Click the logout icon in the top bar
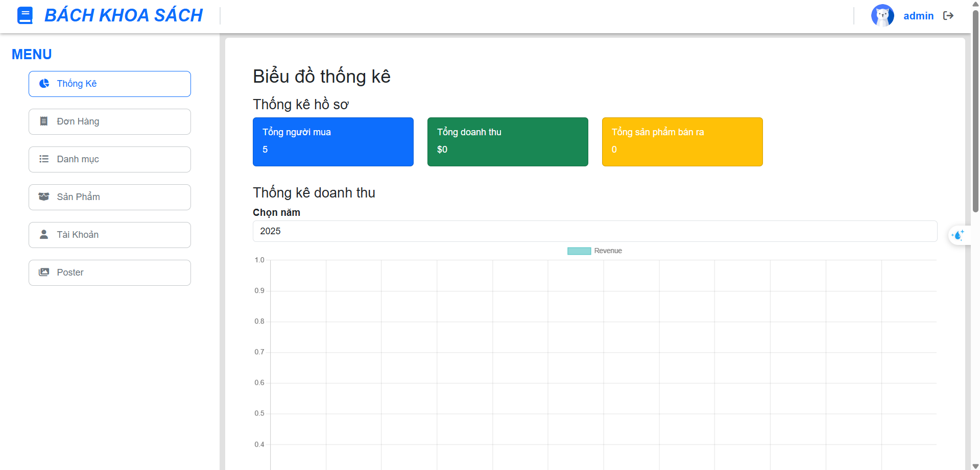This screenshot has width=980, height=470. click(949, 15)
